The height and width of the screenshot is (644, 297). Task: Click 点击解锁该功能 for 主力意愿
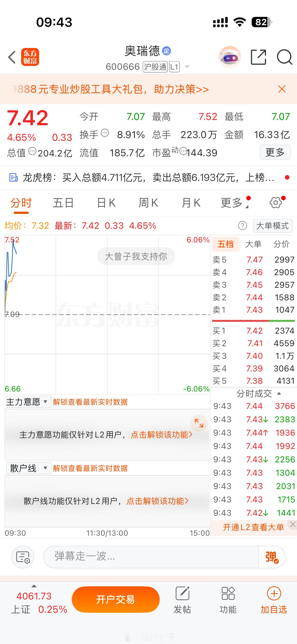(x=161, y=435)
